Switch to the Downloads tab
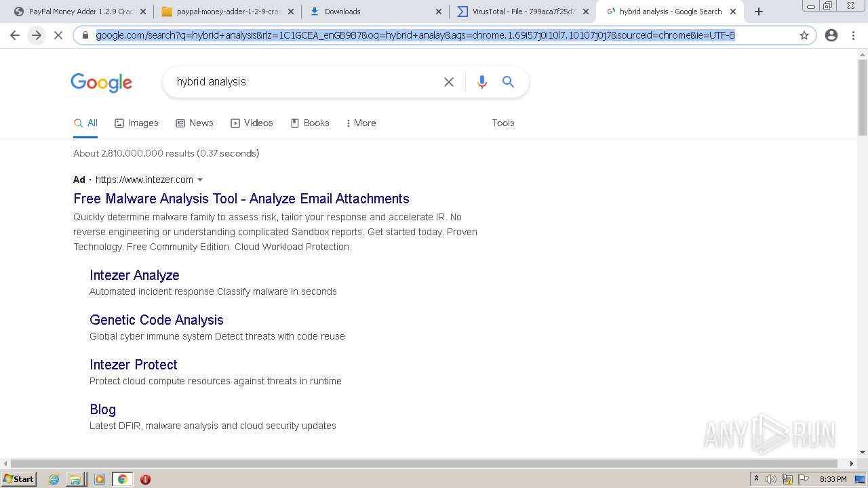Image resolution: width=868 pixels, height=488 pixels. click(x=376, y=12)
